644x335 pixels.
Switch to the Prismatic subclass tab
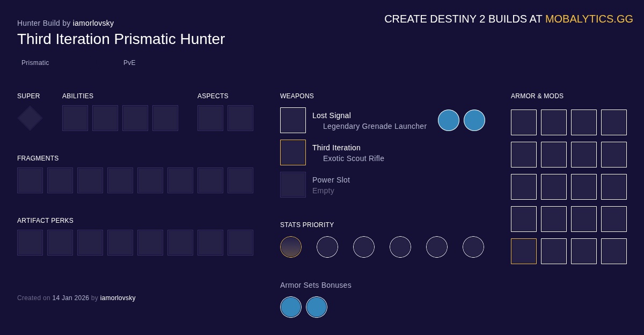pos(35,63)
